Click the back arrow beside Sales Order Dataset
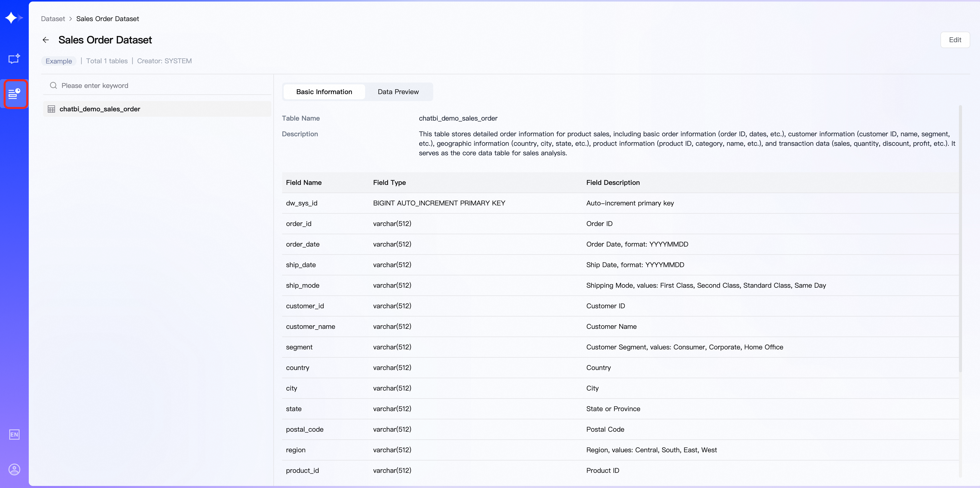Screen dimensions: 980x488 tap(46, 40)
